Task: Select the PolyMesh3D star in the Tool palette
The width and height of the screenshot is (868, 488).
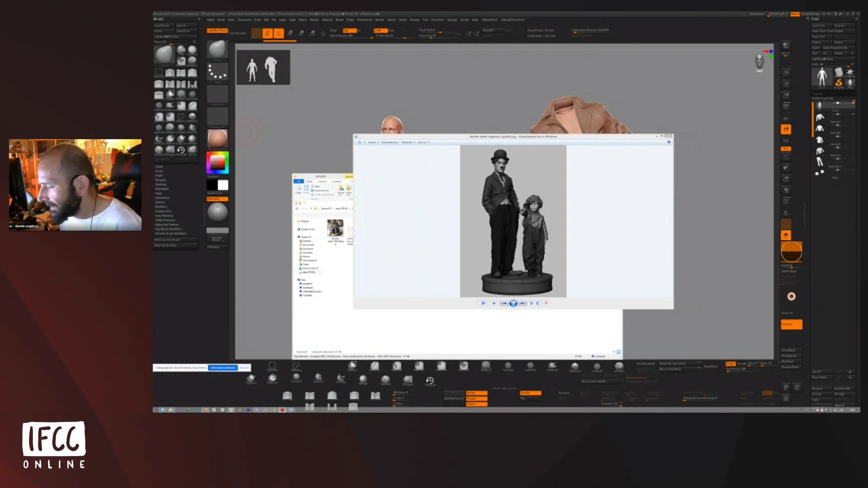Action: (x=850, y=72)
